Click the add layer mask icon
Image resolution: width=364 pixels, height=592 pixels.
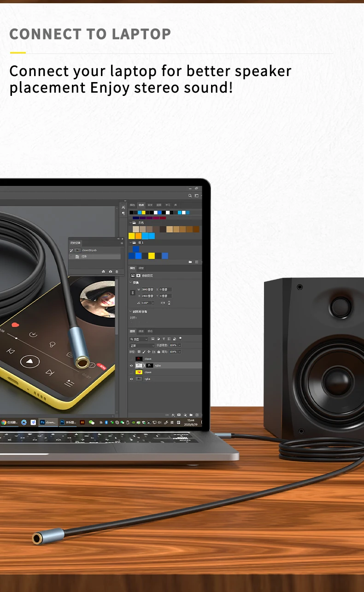179,415
